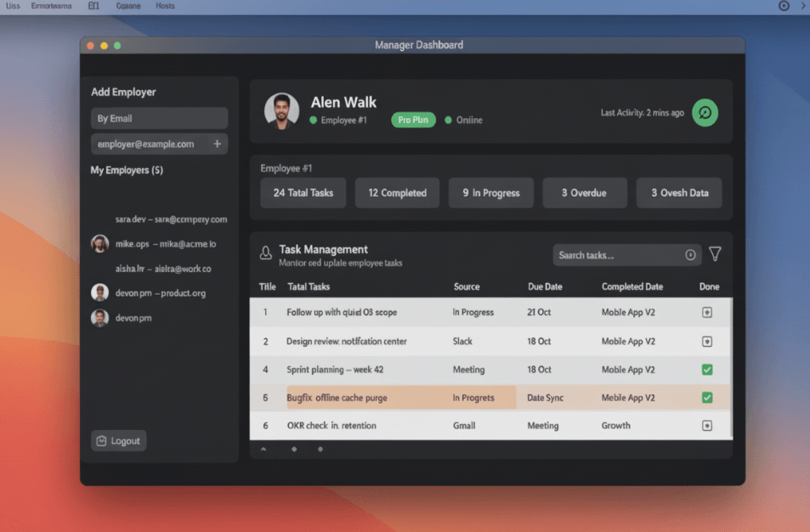
Task: Click mike.ops's avatar in the sidebar
Action: 99,243
